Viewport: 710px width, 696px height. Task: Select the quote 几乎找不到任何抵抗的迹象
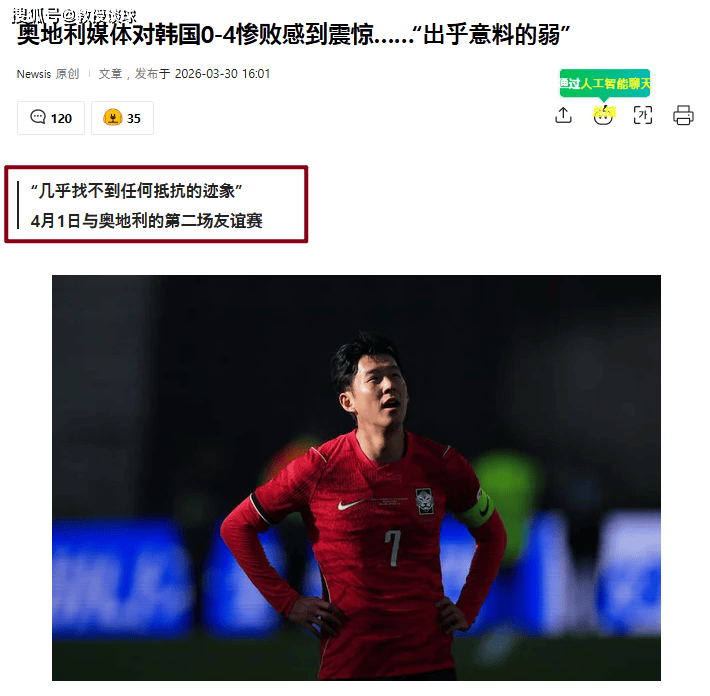pos(136,191)
